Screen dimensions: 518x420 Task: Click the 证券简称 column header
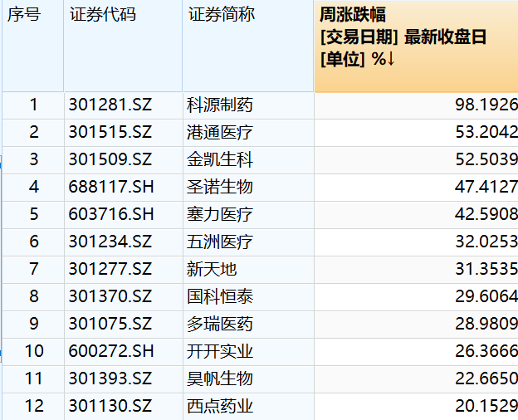(x=248, y=46)
